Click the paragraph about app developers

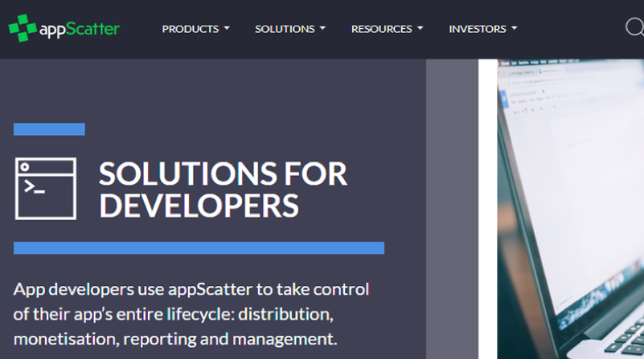click(191, 313)
